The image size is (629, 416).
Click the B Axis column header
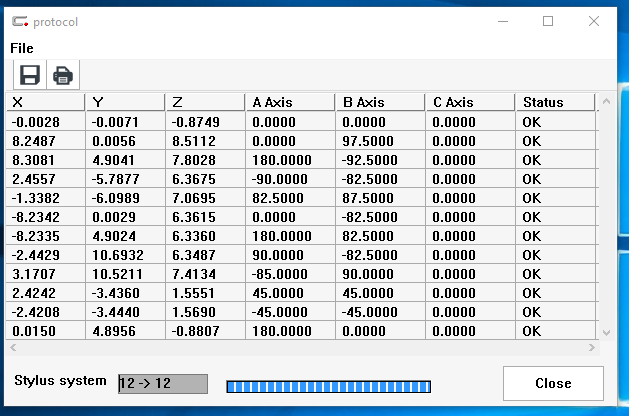(x=380, y=102)
